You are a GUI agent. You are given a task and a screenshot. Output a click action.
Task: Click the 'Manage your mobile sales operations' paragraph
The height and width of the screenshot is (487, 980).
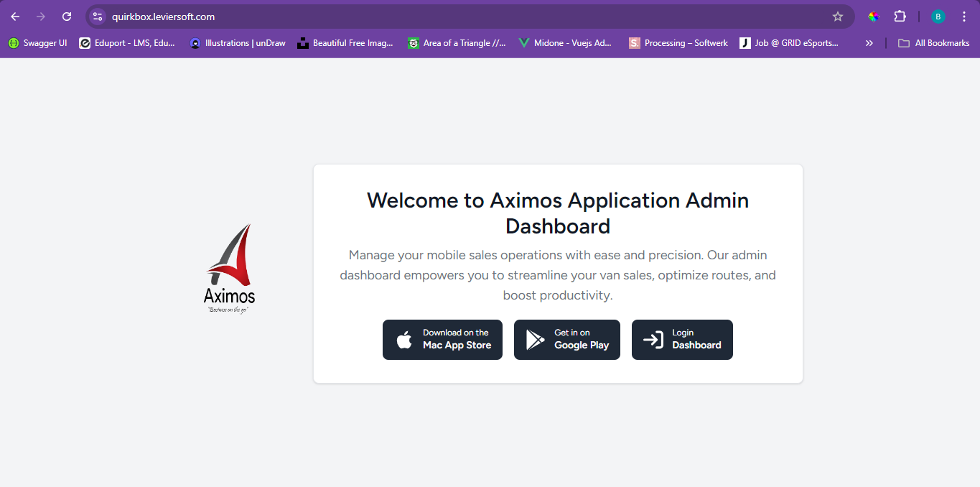pyautogui.click(x=558, y=275)
